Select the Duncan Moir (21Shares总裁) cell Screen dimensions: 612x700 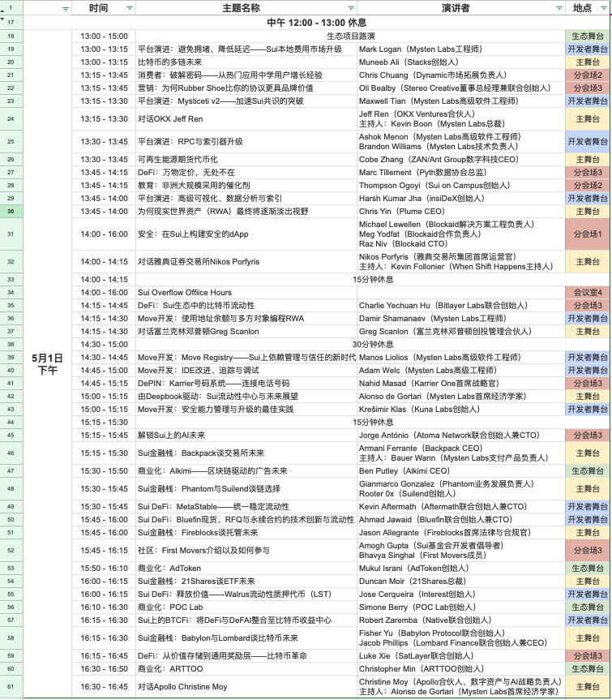(460, 582)
